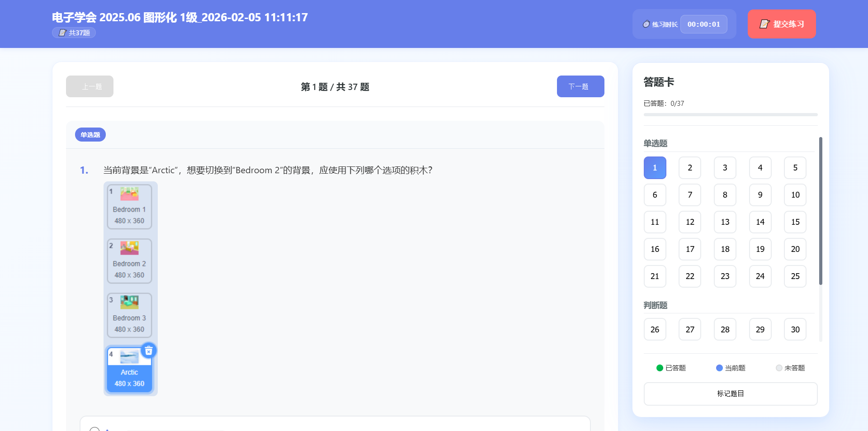Open question 16 from the answer card
Image resolution: width=868 pixels, height=431 pixels.
655,249
